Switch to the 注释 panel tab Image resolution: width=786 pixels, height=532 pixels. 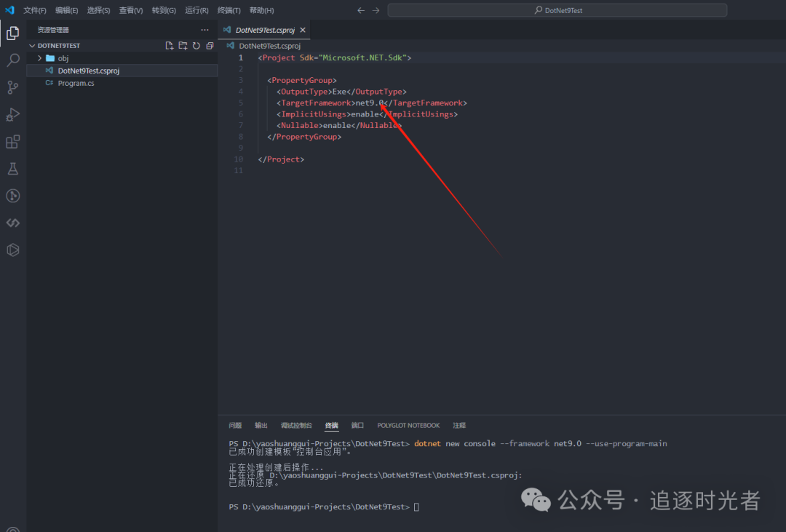pyautogui.click(x=459, y=425)
